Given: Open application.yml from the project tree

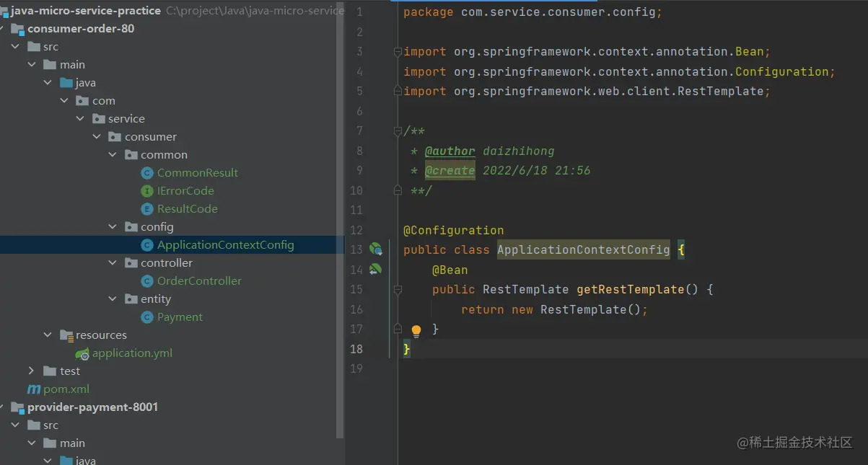Looking at the screenshot, I should coord(132,353).
